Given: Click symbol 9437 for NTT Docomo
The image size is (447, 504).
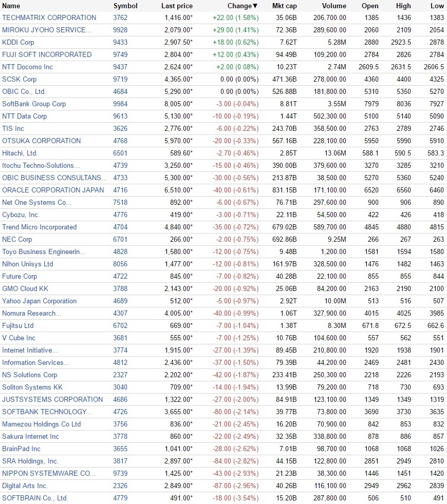Looking at the screenshot, I should [x=120, y=67].
